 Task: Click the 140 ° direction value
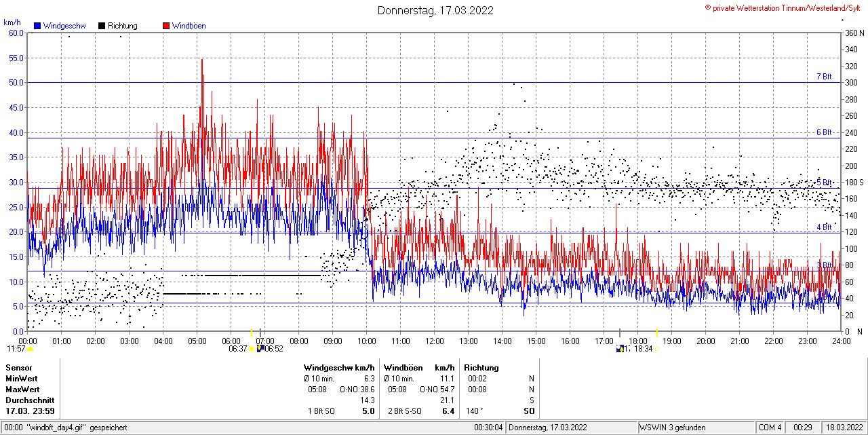[x=474, y=411]
